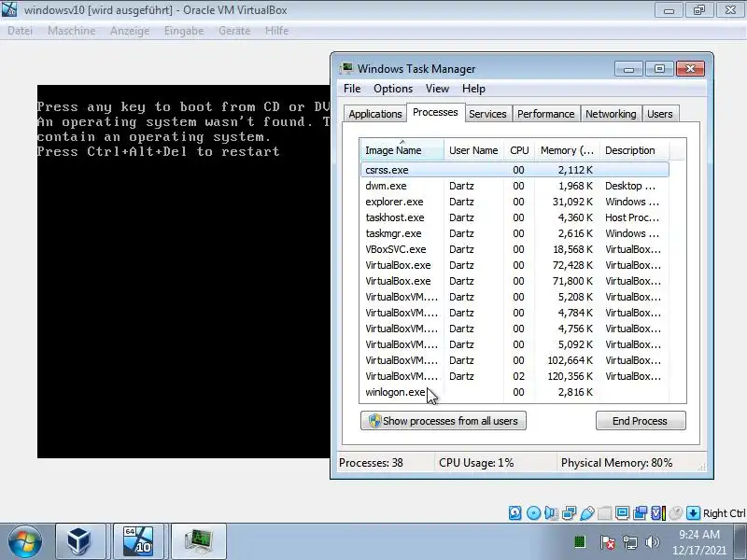Viewport: 747px width, 560px height.
Task: Click the mouse integration indicator in VirtualBox
Action: (x=675, y=512)
